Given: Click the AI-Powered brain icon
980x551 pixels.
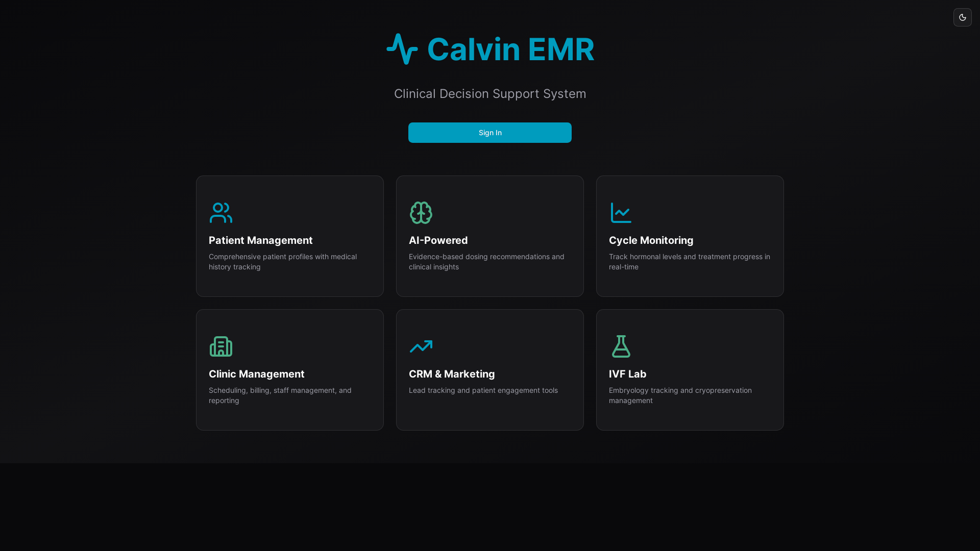Looking at the screenshot, I should [421, 213].
